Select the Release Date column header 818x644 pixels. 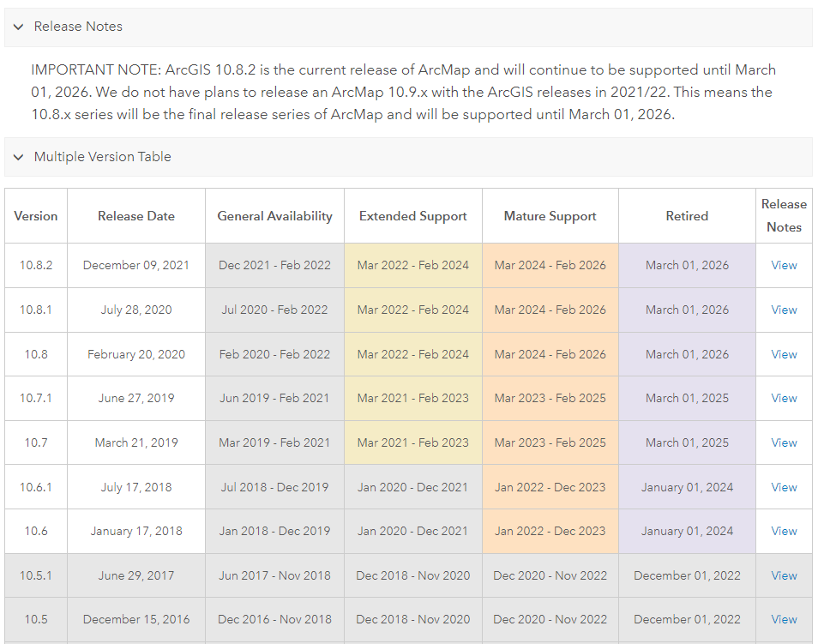click(x=135, y=215)
